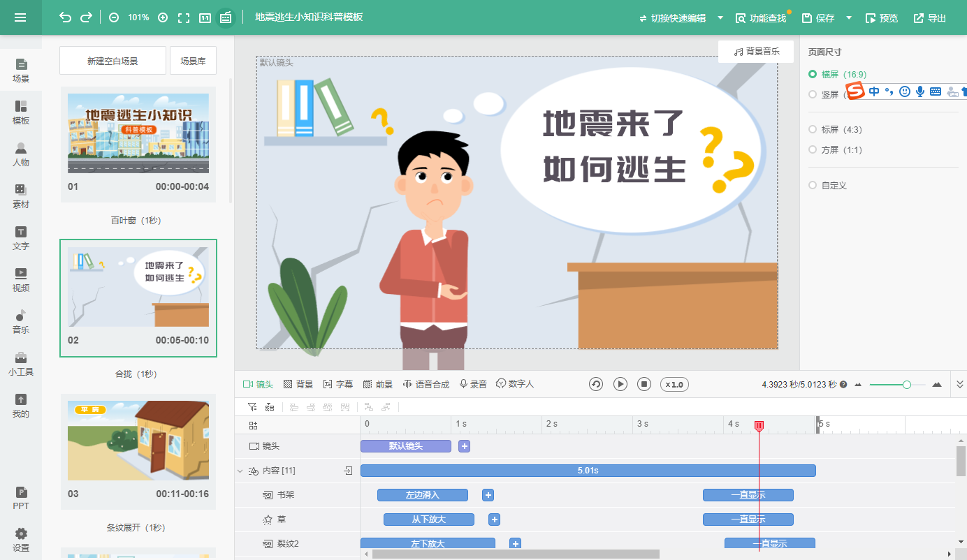This screenshot has height=560, width=967.
Task: Open the 场景 sidebar panel
Action: [21, 71]
